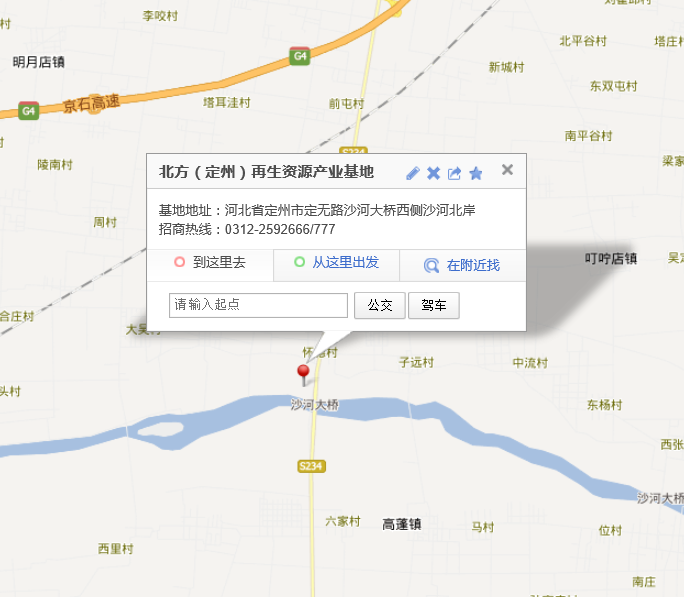Click the pencil edit icon in popup header
This screenshot has height=597, width=684.
coord(413,173)
